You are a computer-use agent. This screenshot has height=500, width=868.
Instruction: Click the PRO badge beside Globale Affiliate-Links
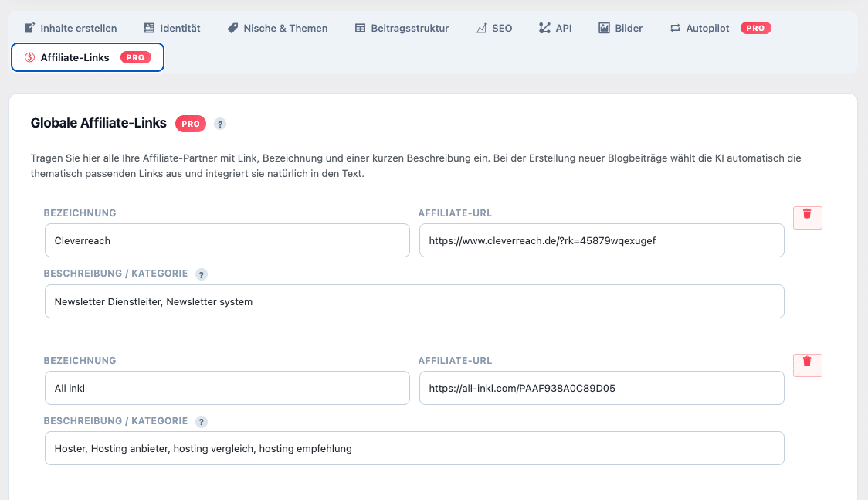coord(191,124)
